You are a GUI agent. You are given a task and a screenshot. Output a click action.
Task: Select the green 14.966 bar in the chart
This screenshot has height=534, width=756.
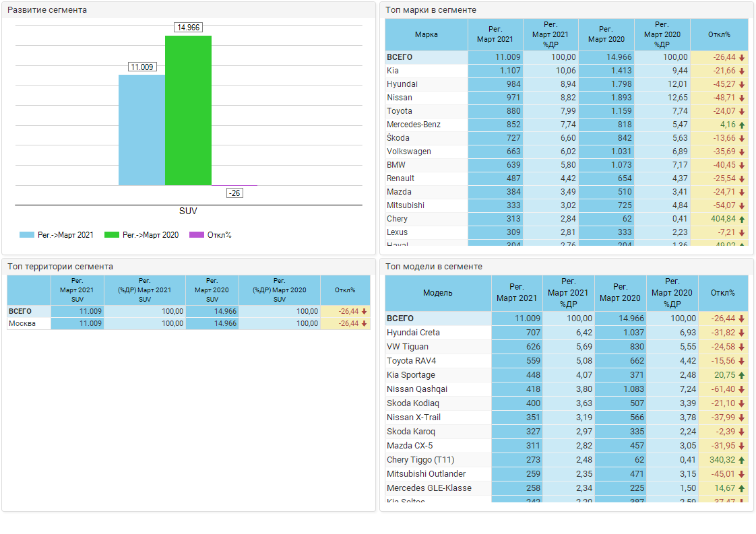click(x=188, y=110)
